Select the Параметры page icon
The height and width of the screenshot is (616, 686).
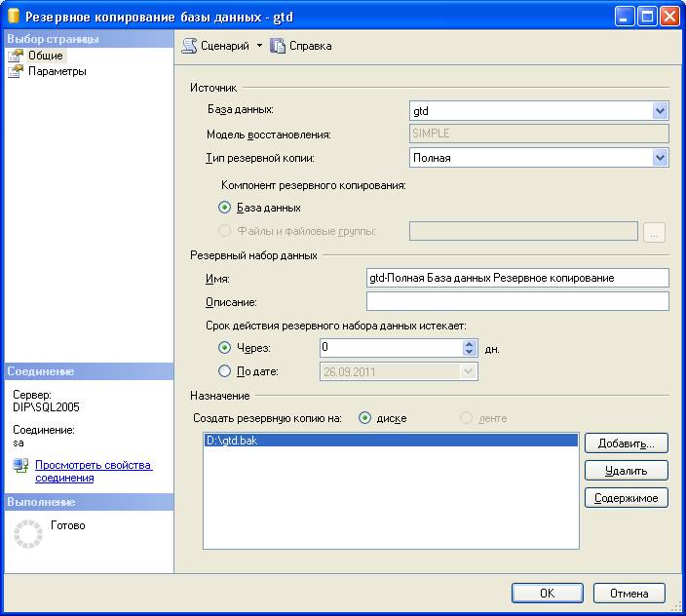pos(15,71)
